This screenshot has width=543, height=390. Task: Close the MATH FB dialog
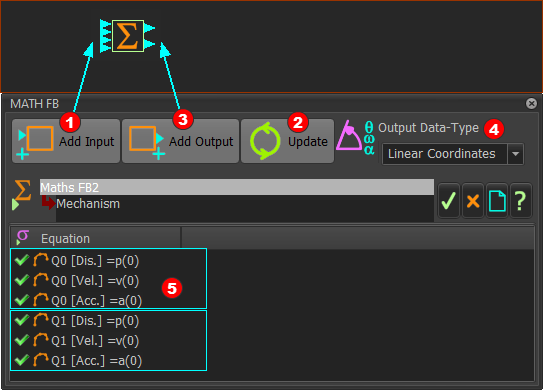click(531, 103)
